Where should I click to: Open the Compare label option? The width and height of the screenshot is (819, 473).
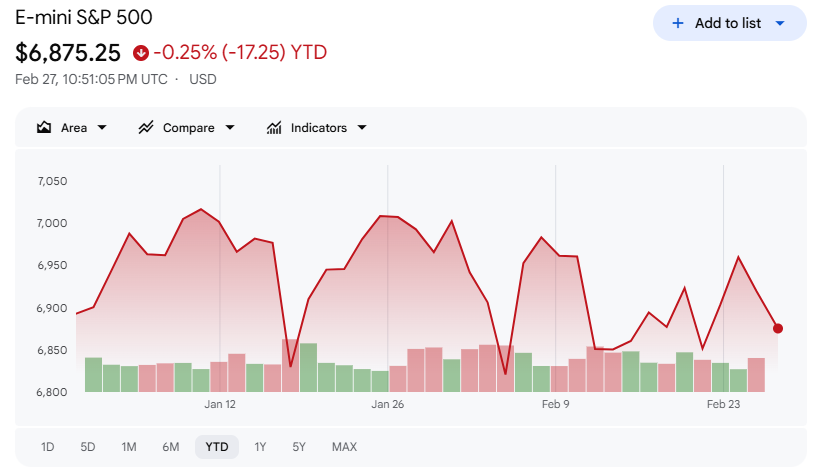[x=189, y=128]
